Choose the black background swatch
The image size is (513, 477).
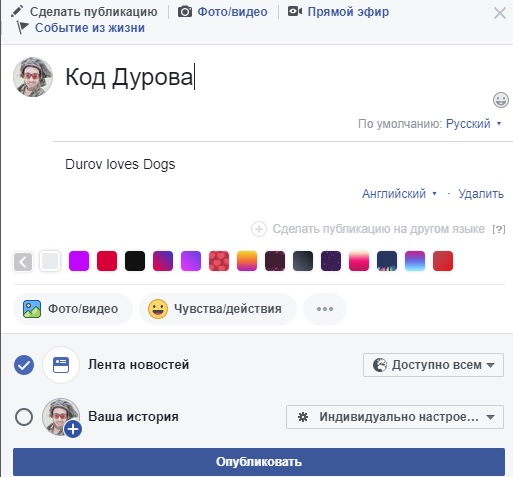click(135, 261)
